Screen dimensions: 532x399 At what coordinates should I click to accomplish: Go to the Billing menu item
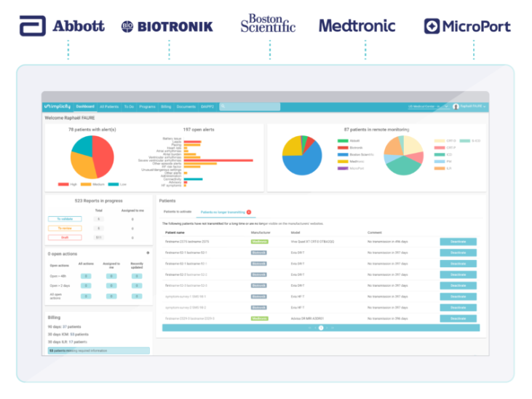(x=166, y=106)
